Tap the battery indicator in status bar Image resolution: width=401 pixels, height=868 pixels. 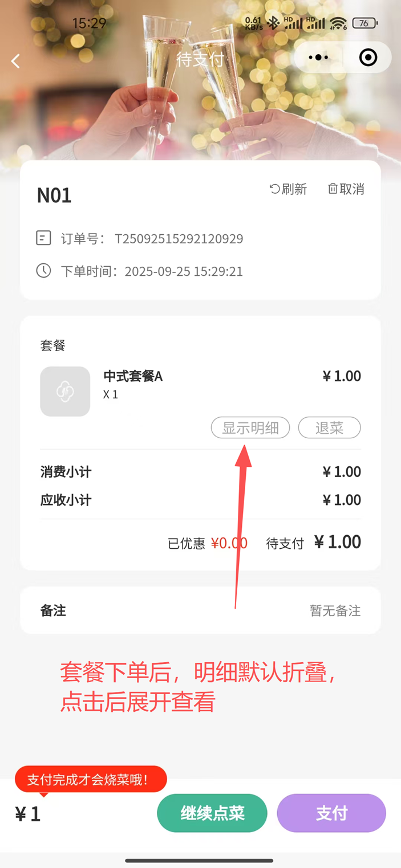tap(364, 23)
